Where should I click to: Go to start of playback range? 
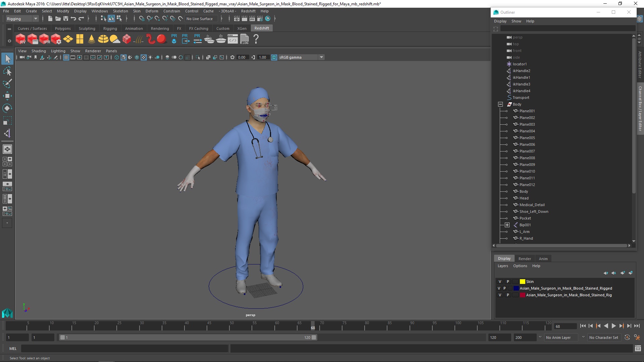click(x=583, y=326)
